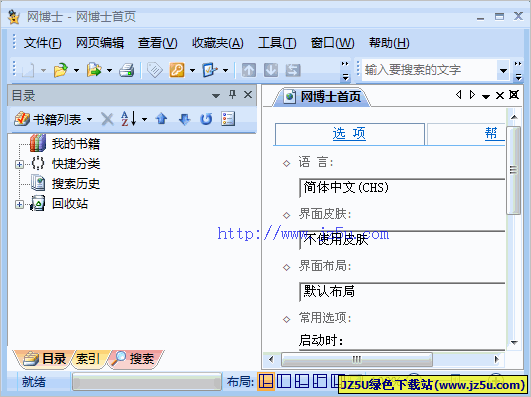Open the tab list dropdown arrow
This screenshot has width=531, height=397.
coord(486,97)
